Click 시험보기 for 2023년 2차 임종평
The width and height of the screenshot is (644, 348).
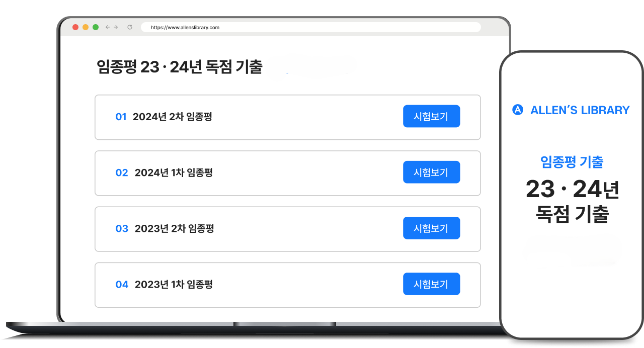tap(431, 228)
